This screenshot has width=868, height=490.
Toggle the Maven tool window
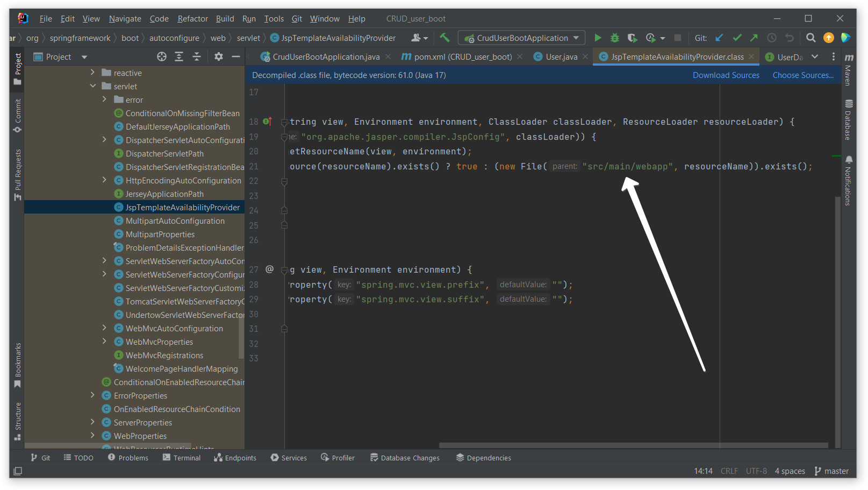[x=848, y=70]
